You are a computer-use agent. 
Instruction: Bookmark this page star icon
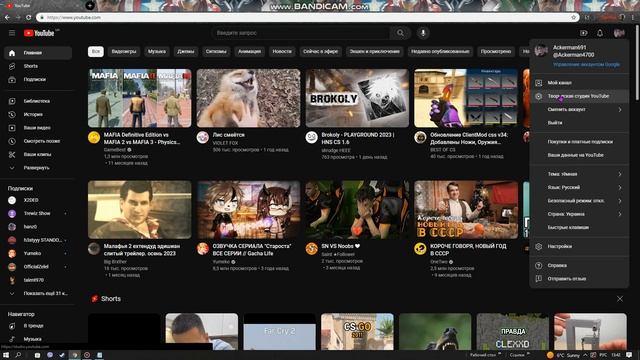[573, 18]
